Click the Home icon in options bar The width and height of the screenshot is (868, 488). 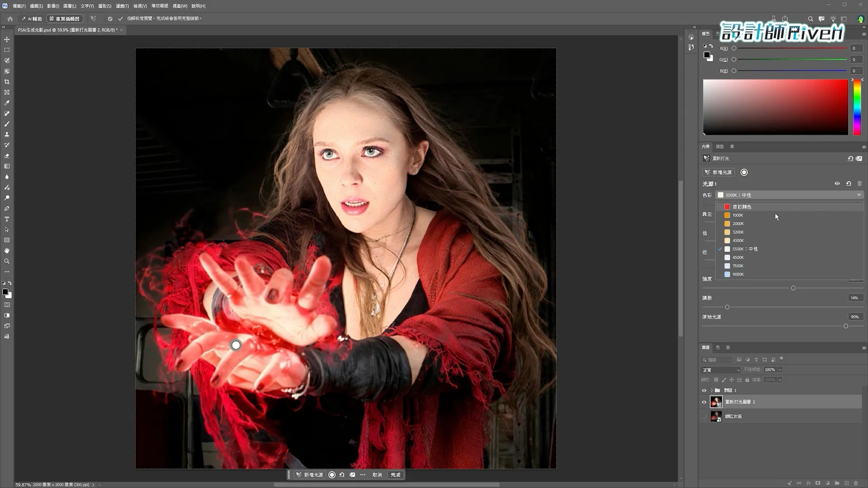click(x=10, y=19)
